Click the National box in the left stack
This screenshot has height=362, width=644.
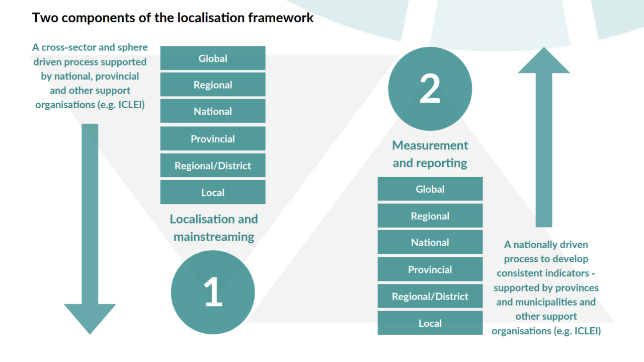(213, 111)
